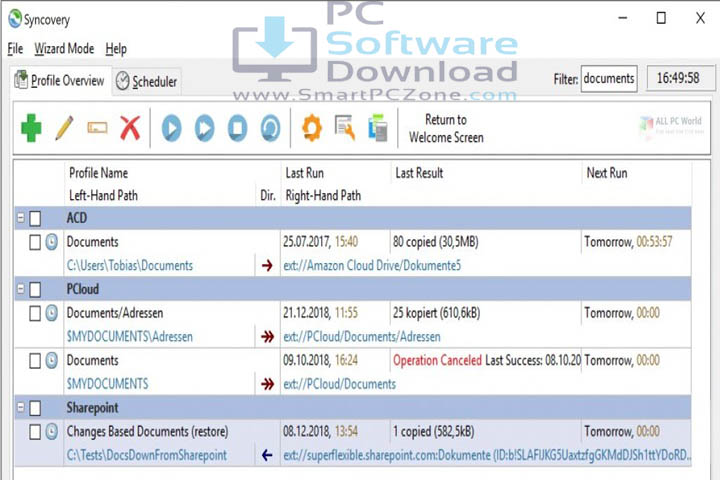
Task: Click last run 21.12.2018, 11:55
Action: pos(320,313)
